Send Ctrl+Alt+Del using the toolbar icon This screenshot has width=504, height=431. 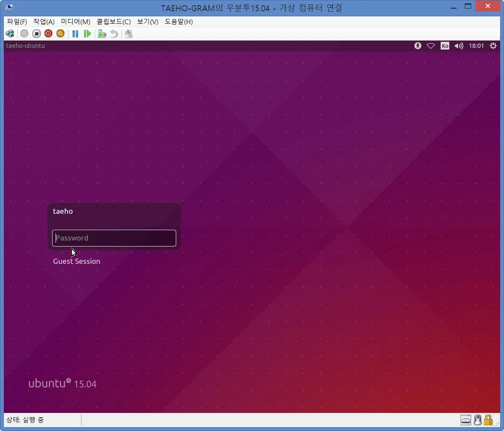(10, 34)
